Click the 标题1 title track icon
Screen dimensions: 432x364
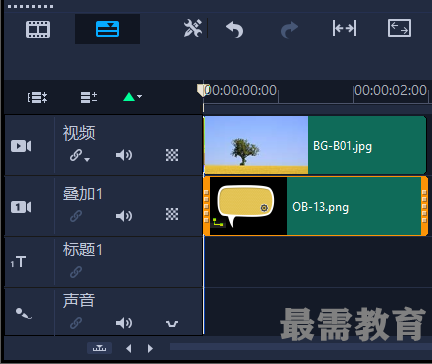click(x=18, y=262)
